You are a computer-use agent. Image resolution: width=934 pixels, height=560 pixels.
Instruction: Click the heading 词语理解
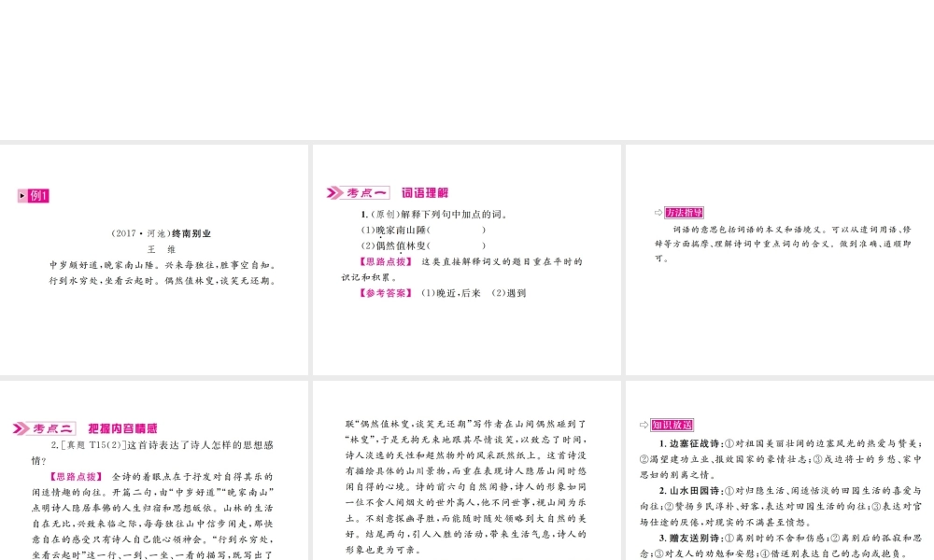tap(425, 193)
